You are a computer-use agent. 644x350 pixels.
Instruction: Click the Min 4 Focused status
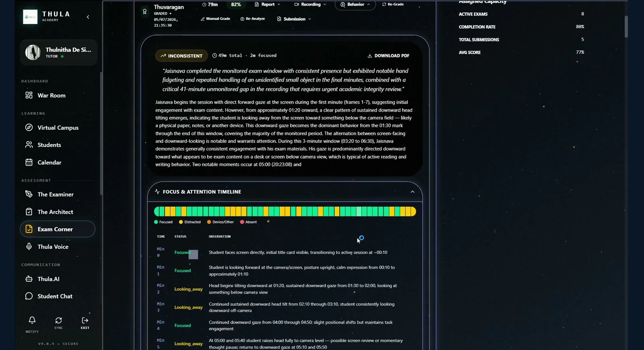tap(183, 325)
